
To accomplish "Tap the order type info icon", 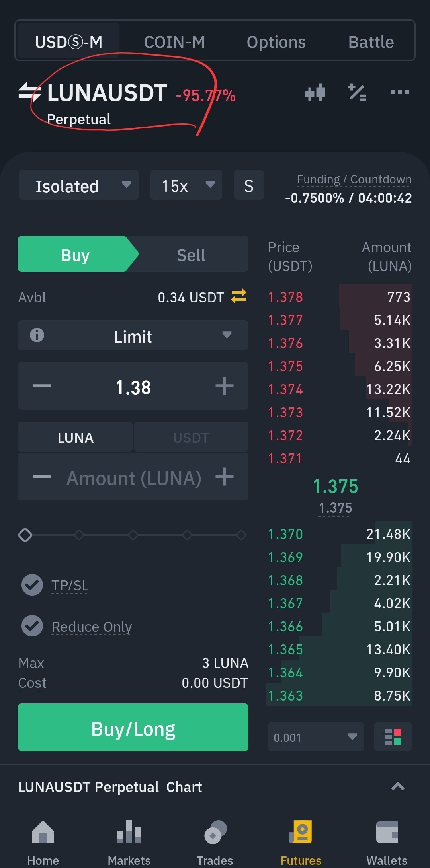I will [37, 335].
